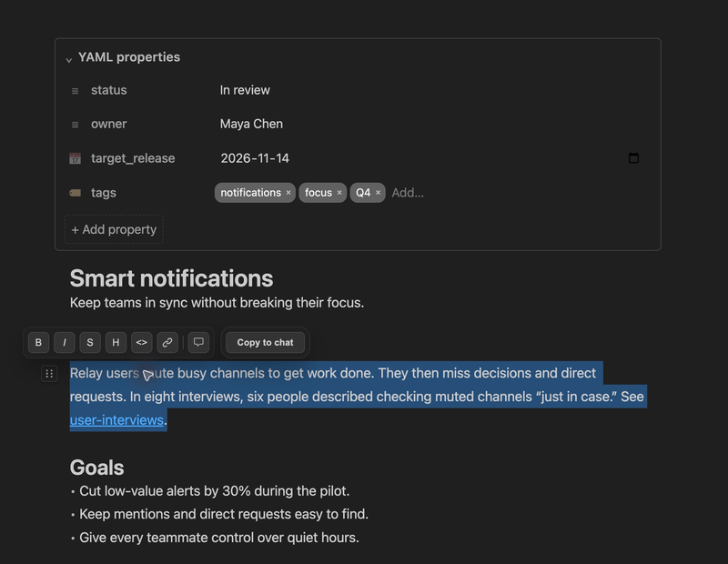Collapse the YAML properties section
Screen dimensions: 728x564
69,59
